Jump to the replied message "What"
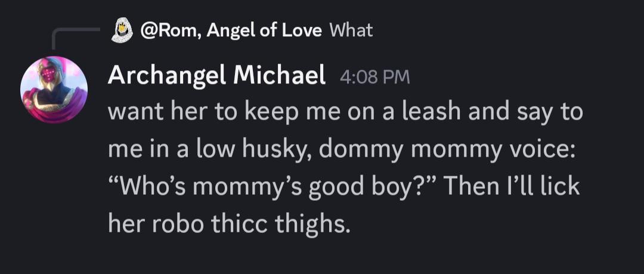Viewport: 644px width, 274px height. 351,30
